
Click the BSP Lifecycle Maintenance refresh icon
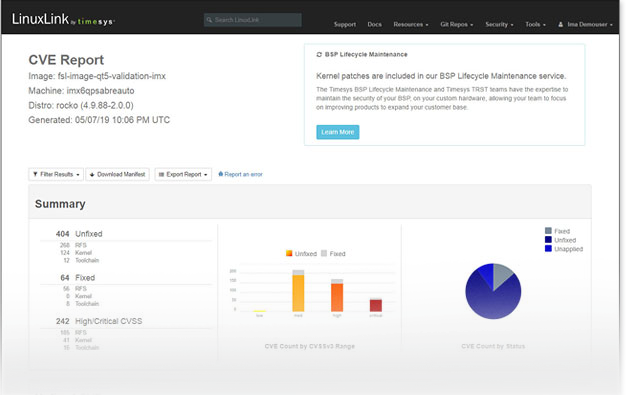pyautogui.click(x=319, y=54)
